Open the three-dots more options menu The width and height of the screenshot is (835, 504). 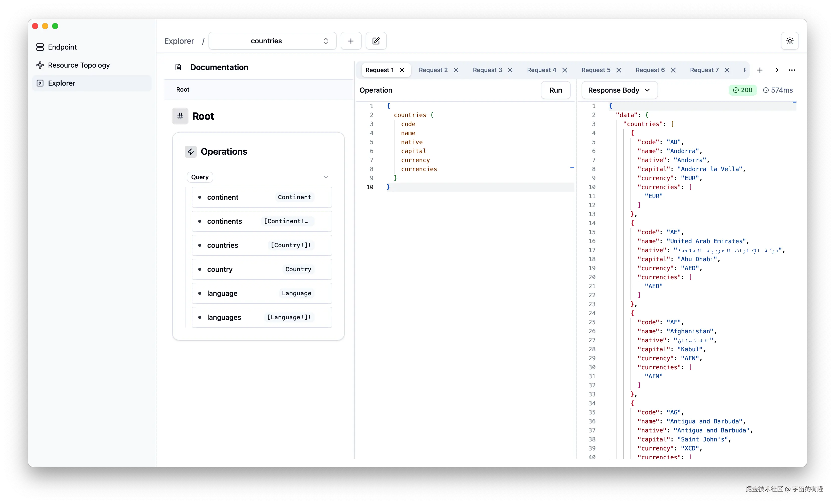pyautogui.click(x=792, y=70)
